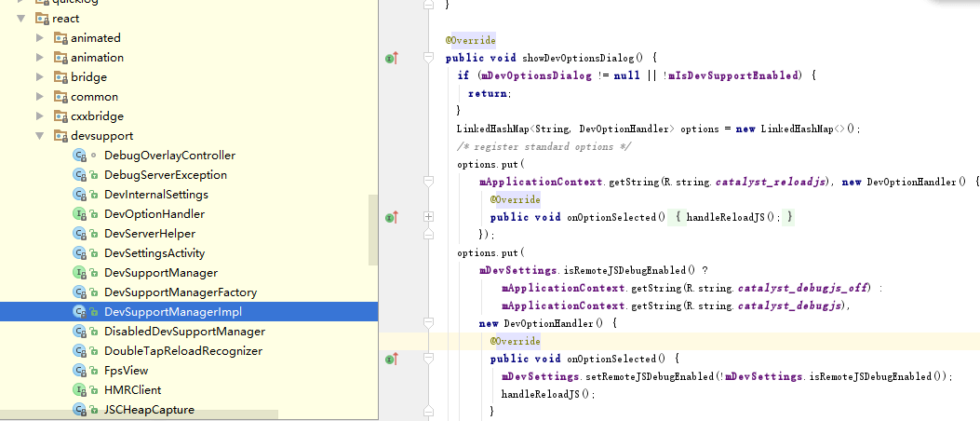Open DevInternalSettings file
The image size is (980, 421).
[x=156, y=195]
